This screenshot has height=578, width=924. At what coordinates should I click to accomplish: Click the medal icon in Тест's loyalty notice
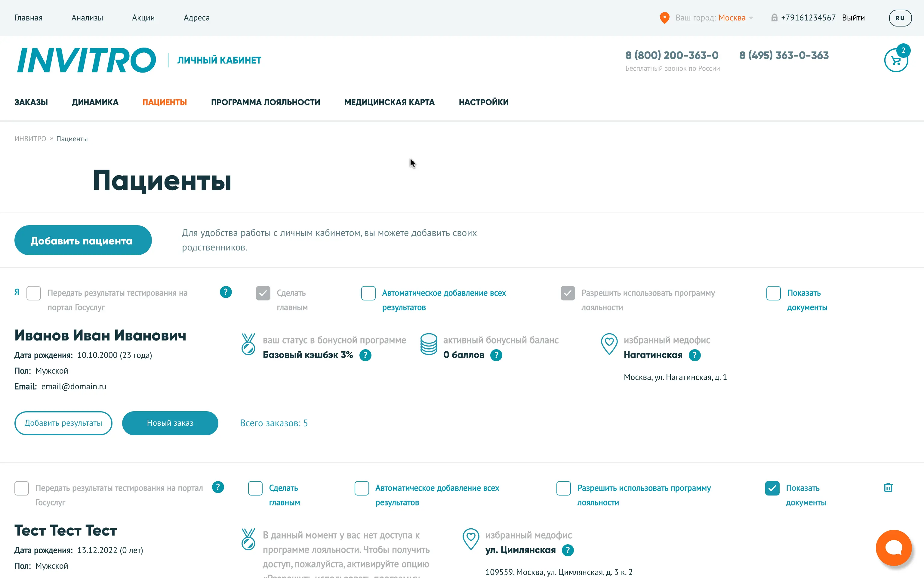pyautogui.click(x=248, y=539)
